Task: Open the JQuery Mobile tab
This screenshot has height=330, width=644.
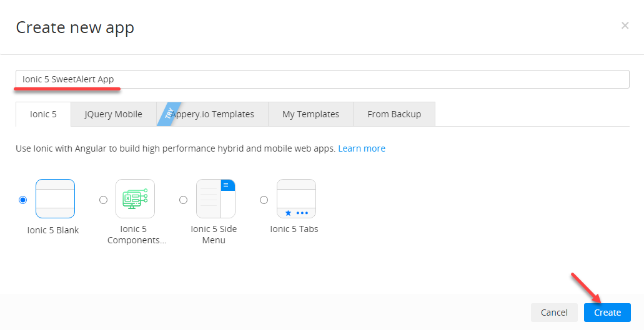Action: [x=113, y=114]
